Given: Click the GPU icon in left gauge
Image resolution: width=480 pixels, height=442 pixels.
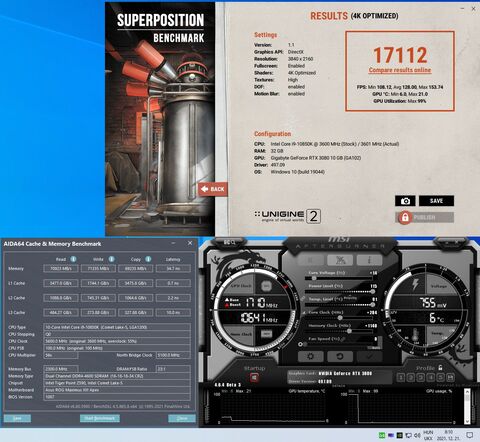Looking at the screenshot, I should click(266, 286).
